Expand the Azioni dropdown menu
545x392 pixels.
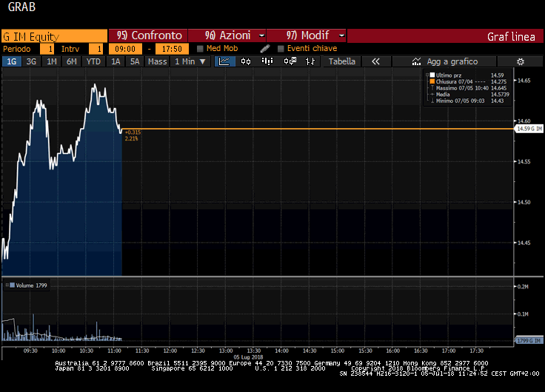pyautogui.click(x=227, y=36)
